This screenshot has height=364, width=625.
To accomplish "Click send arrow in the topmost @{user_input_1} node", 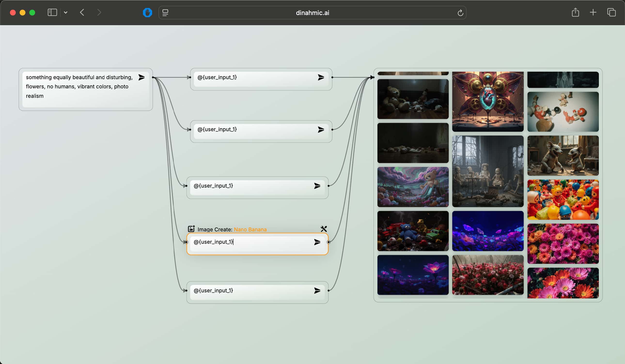I will pos(321,77).
